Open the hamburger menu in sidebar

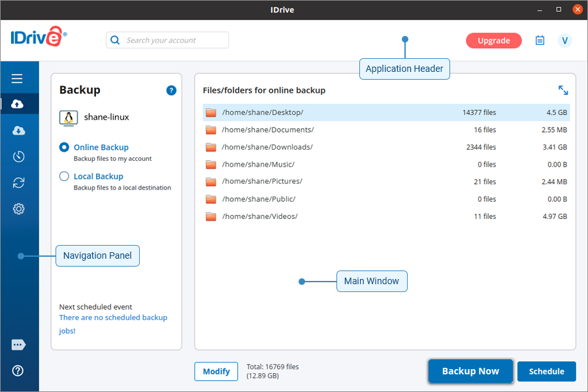pos(17,78)
